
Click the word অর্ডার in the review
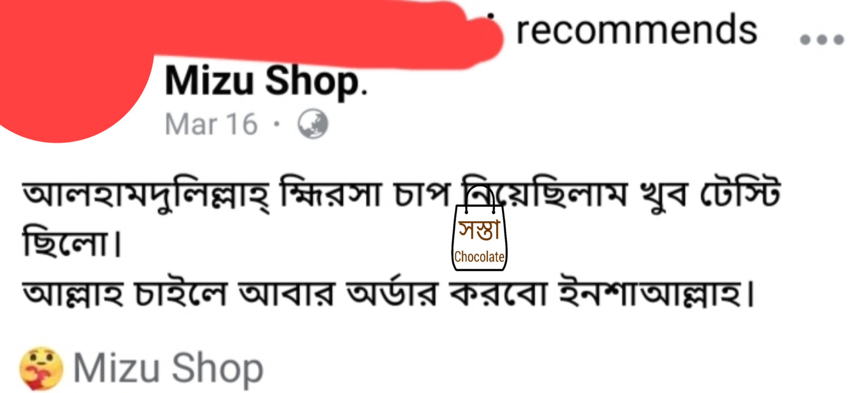[x=392, y=292]
